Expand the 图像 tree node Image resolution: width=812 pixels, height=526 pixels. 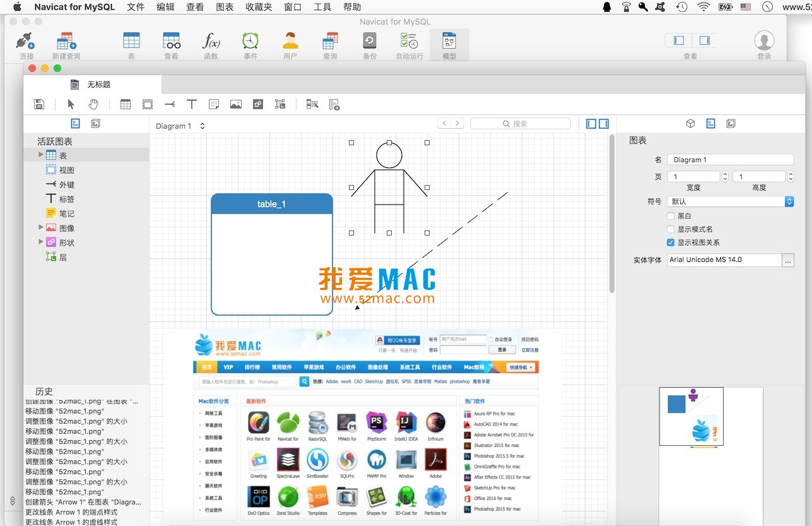pyautogui.click(x=41, y=227)
